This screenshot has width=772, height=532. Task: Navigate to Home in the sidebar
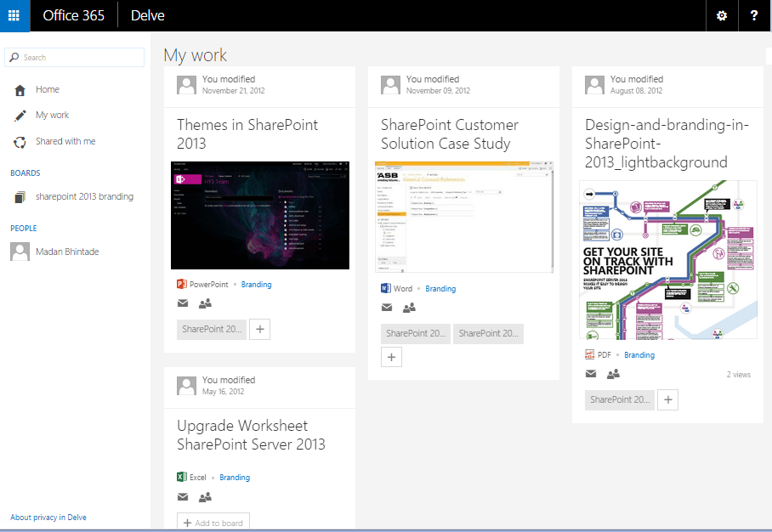click(x=47, y=88)
